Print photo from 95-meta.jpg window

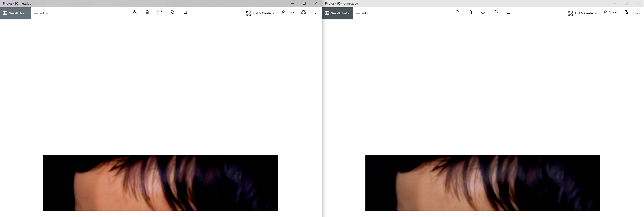click(304, 12)
